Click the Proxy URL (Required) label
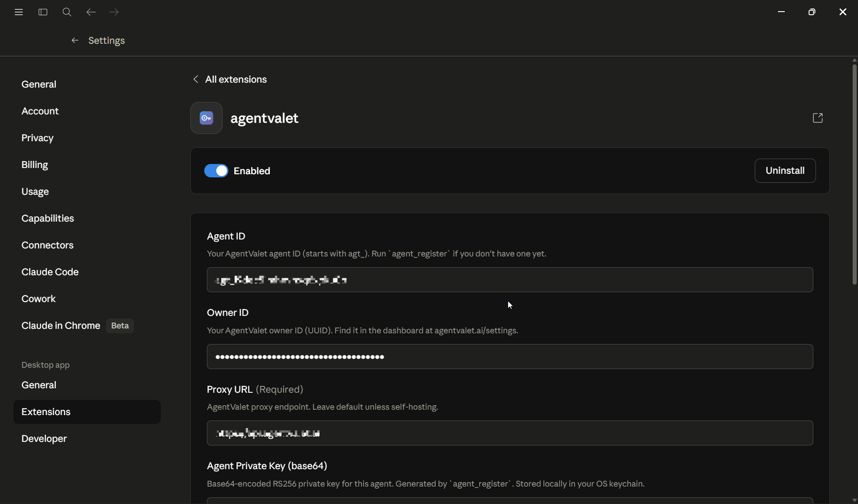The image size is (858, 504). pyautogui.click(x=255, y=390)
